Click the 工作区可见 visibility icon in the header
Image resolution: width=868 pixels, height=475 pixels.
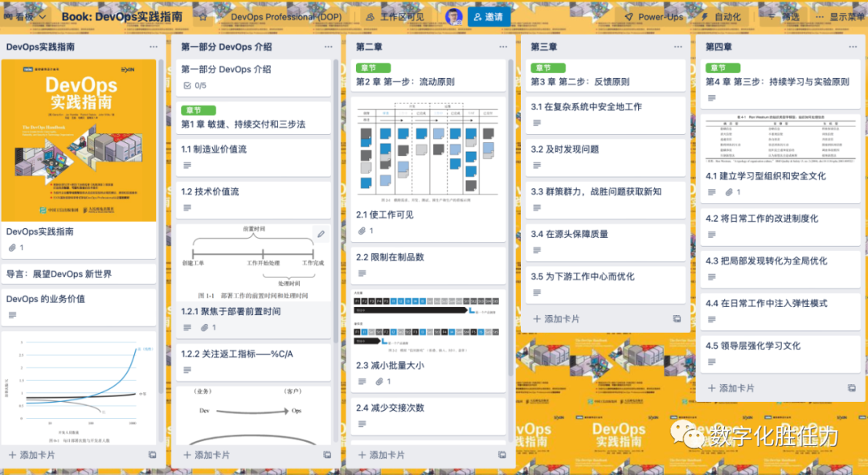click(x=370, y=15)
